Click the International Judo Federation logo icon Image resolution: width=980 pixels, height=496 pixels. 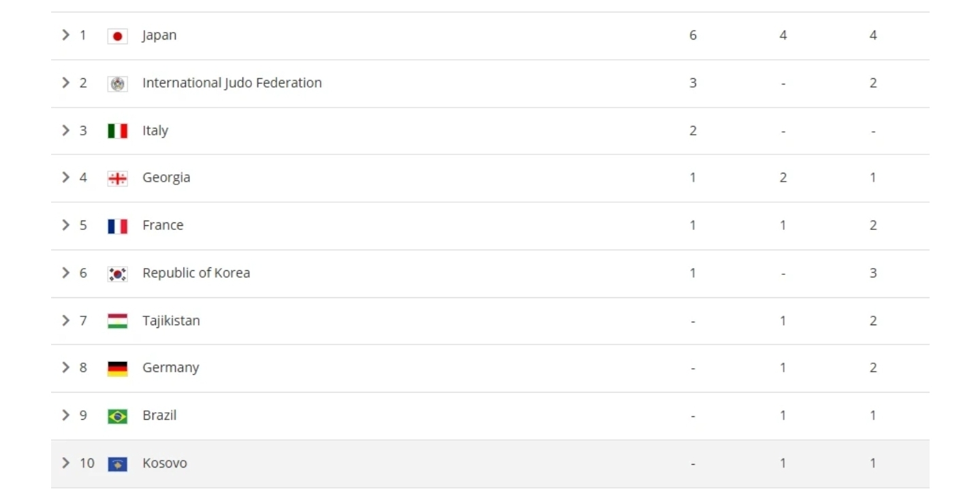point(117,84)
